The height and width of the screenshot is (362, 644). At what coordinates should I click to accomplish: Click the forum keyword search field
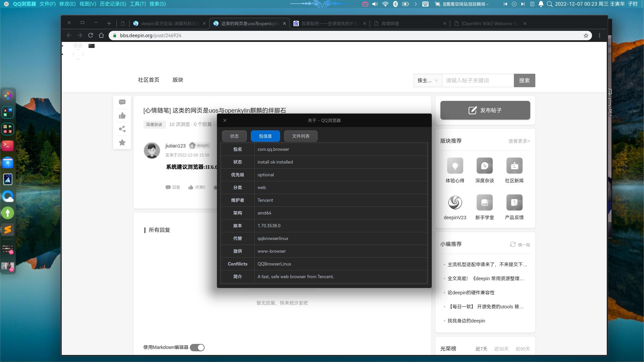[x=478, y=80]
